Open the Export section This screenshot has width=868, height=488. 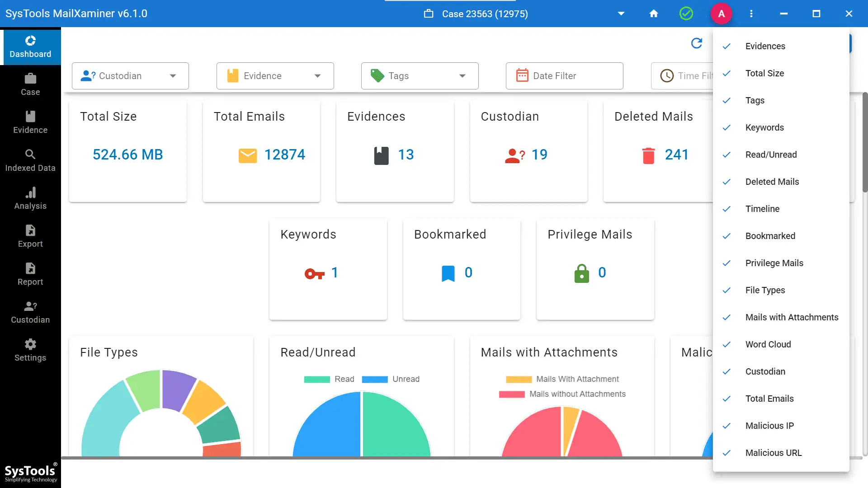point(30,237)
